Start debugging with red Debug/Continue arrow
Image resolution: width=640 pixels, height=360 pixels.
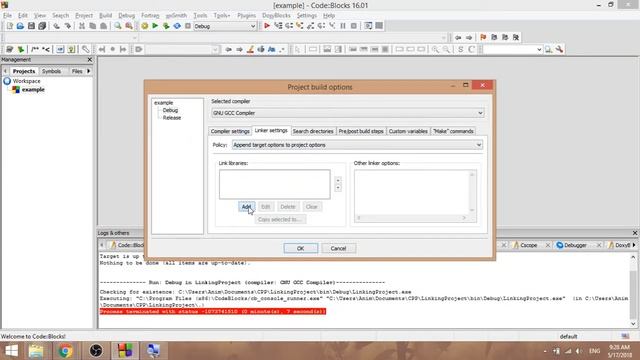[267, 26]
